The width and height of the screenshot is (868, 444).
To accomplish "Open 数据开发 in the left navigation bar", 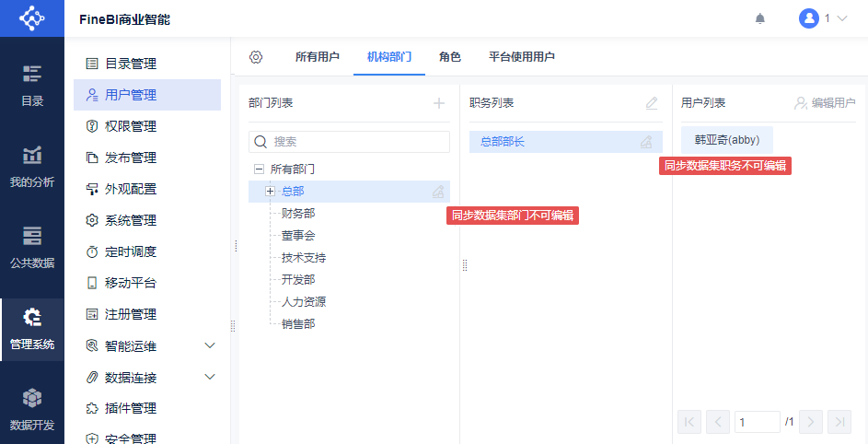I will tap(32, 409).
